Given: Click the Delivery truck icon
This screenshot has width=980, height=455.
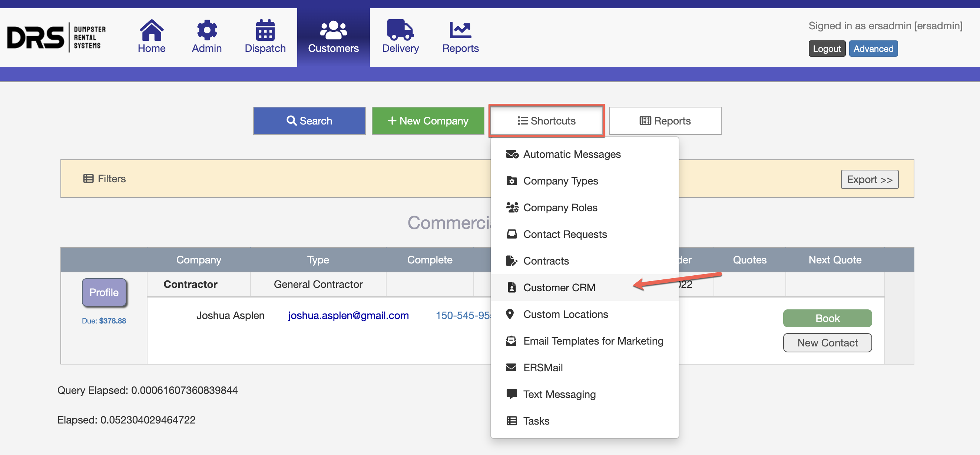Looking at the screenshot, I should [x=400, y=30].
